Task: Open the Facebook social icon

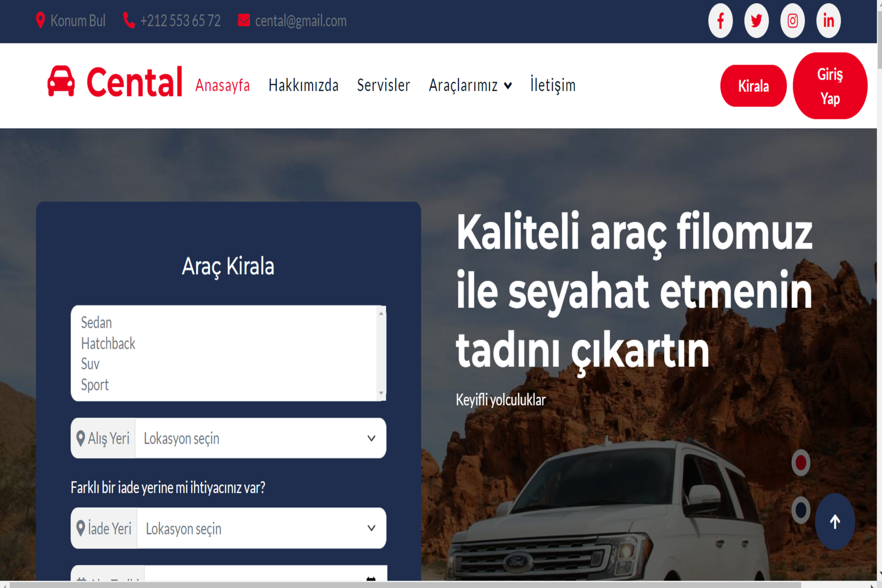Action: (x=720, y=21)
